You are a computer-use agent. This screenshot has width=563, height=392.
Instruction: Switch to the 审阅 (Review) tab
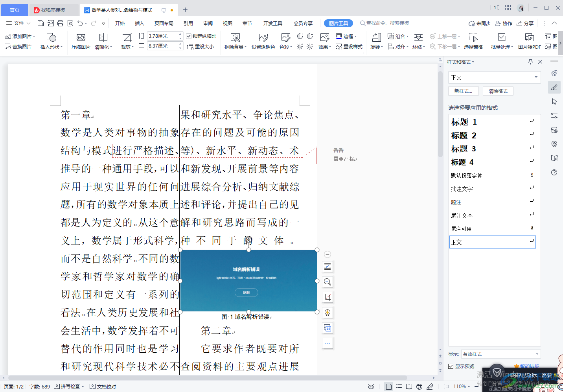pyautogui.click(x=208, y=23)
